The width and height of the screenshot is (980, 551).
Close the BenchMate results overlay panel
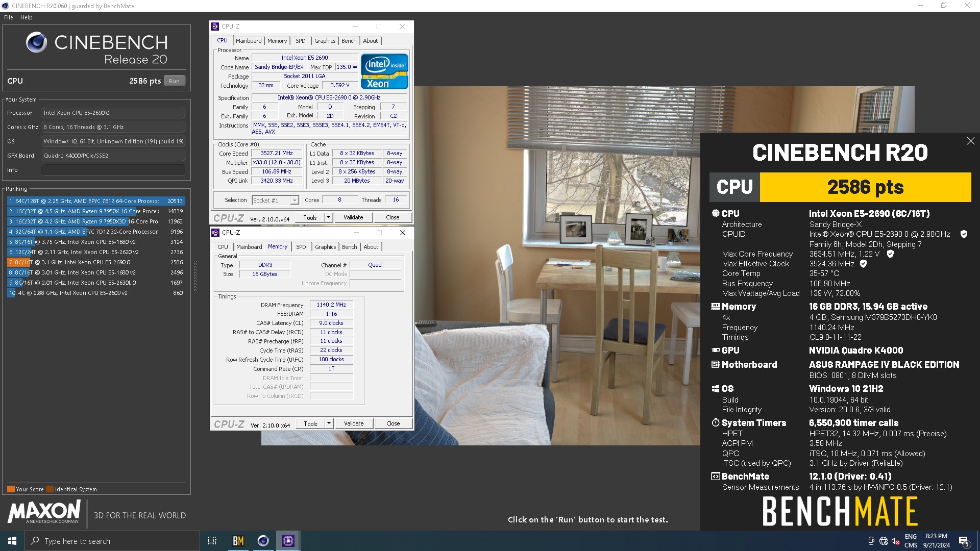(x=970, y=141)
